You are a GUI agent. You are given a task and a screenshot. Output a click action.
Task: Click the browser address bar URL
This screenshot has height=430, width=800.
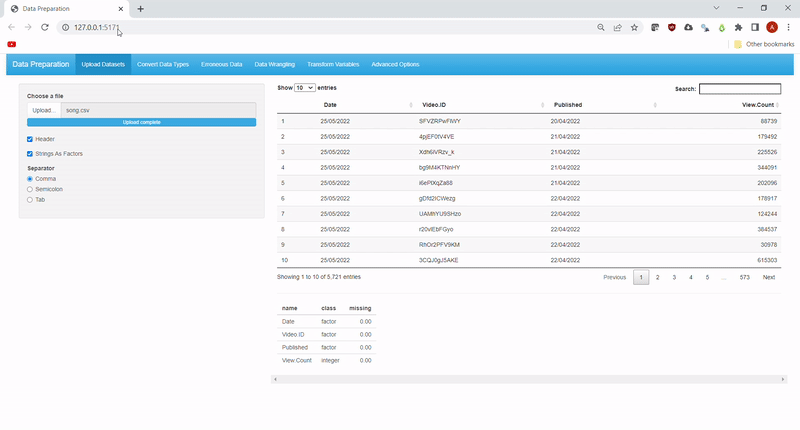click(96, 28)
